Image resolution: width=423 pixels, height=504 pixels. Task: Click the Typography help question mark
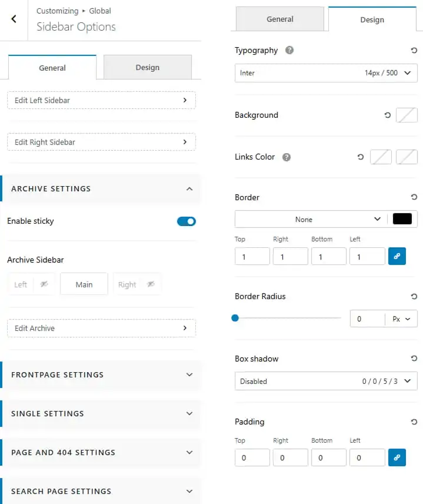click(x=289, y=50)
